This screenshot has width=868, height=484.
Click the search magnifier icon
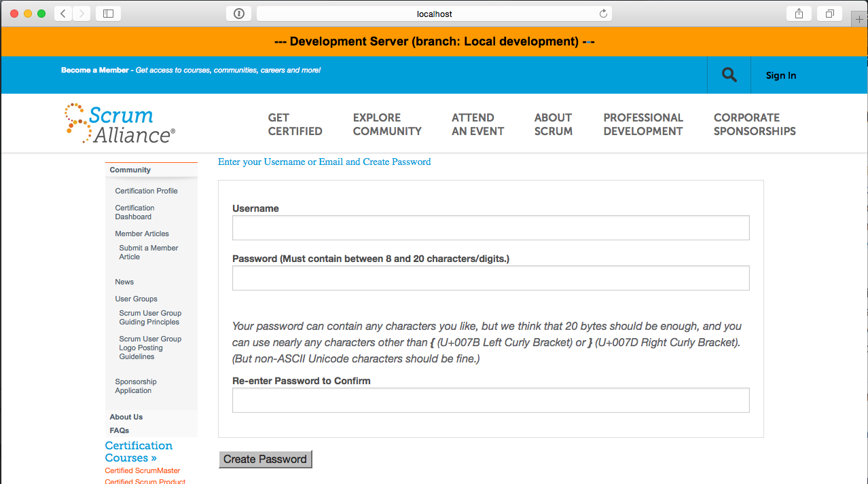point(729,75)
